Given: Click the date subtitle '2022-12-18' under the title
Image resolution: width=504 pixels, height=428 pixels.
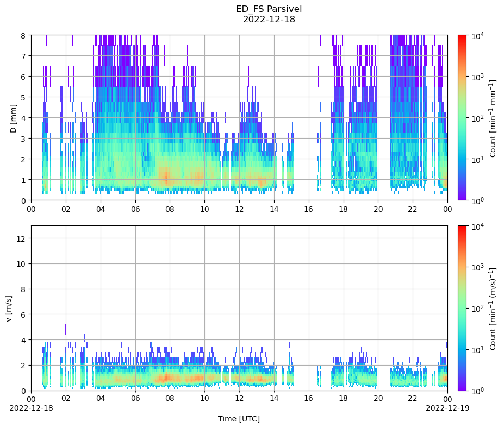Looking at the screenshot, I should click(x=269, y=19).
